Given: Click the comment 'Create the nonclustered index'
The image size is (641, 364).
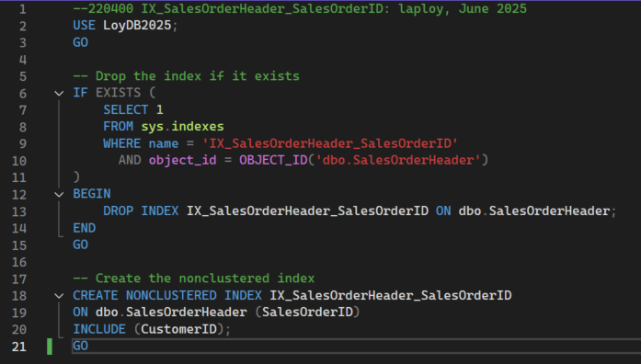Looking at the screenshot, I should (194, 279).
